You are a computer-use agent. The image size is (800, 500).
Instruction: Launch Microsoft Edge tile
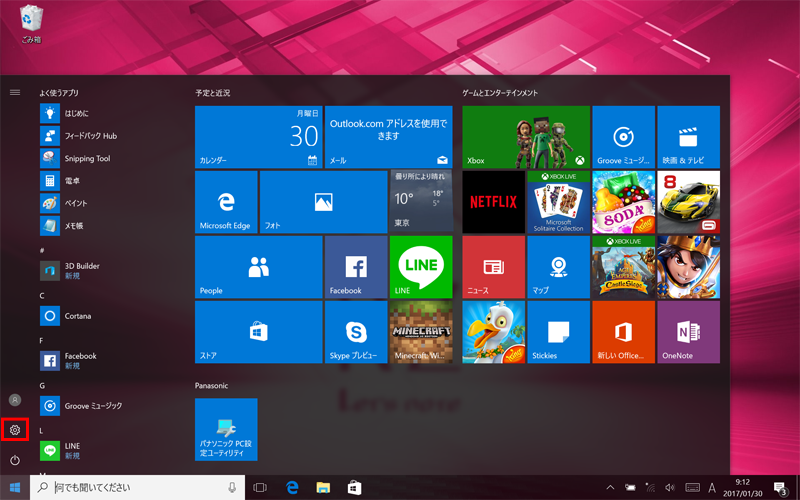226,202
